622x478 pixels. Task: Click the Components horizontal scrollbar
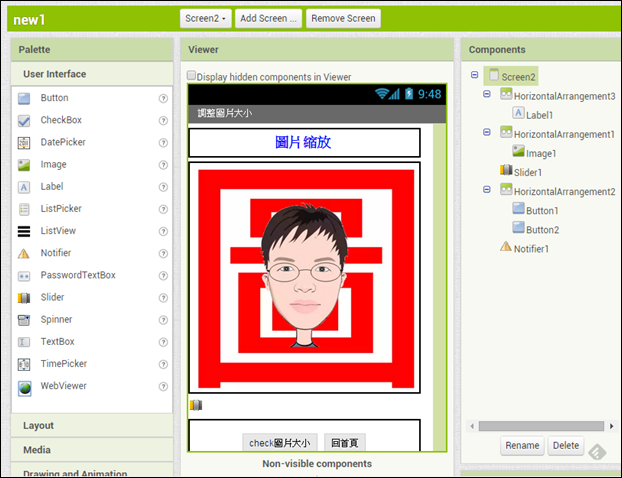coord(541,426)
